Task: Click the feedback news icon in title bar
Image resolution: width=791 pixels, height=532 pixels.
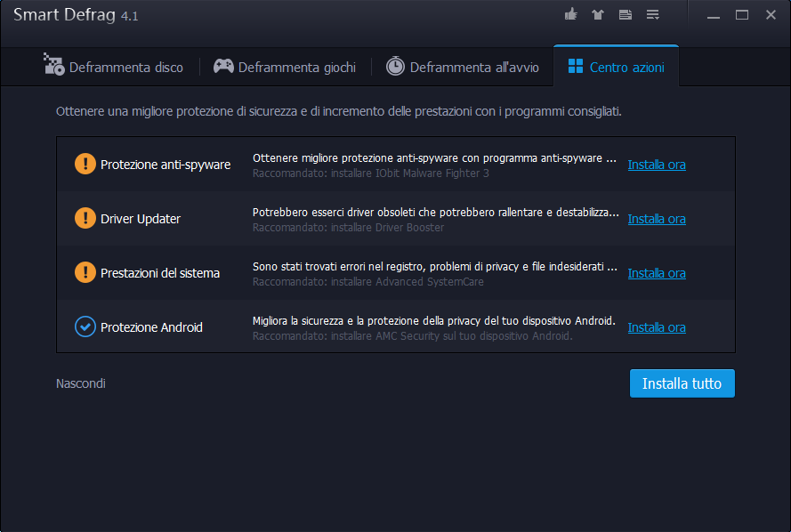Action: click(x=626, y=14)
